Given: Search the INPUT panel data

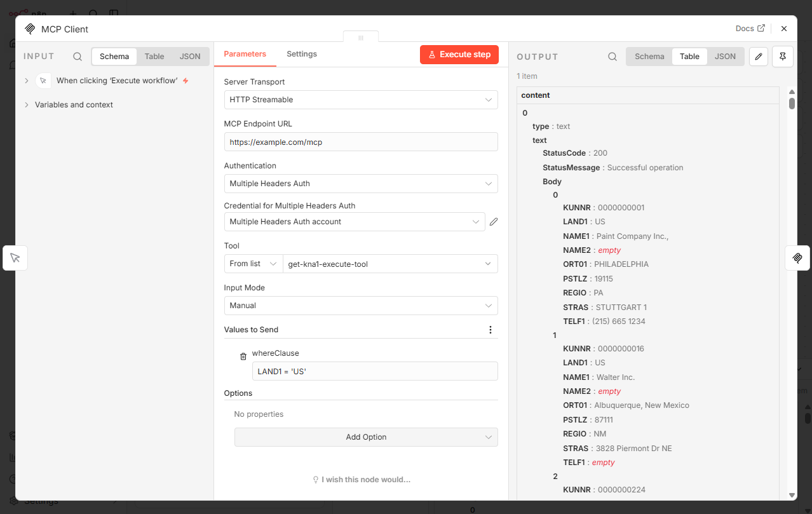Looking at the screenshot, I should tap(78, 57).
